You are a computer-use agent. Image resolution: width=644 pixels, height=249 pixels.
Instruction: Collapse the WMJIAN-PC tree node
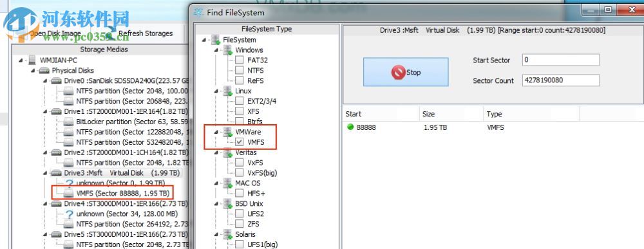click(21, 60)
